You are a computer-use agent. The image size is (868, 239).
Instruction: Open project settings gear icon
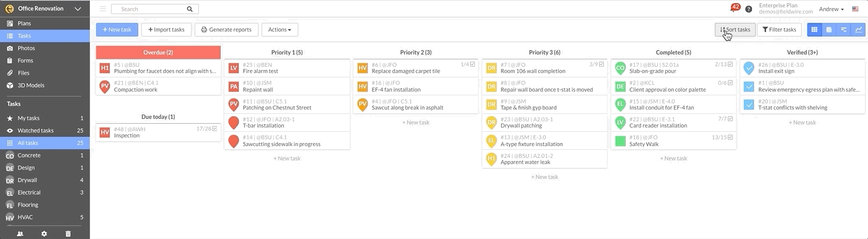coord(44,233)
